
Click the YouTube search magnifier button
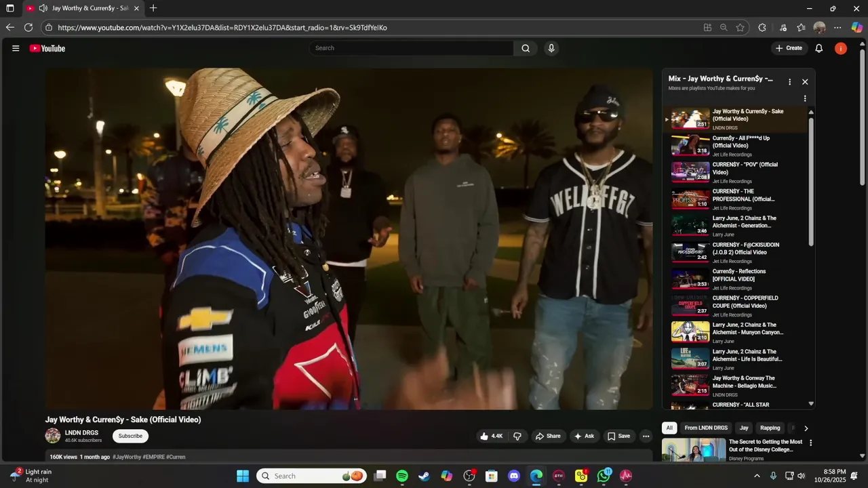[x=526, y=48]
